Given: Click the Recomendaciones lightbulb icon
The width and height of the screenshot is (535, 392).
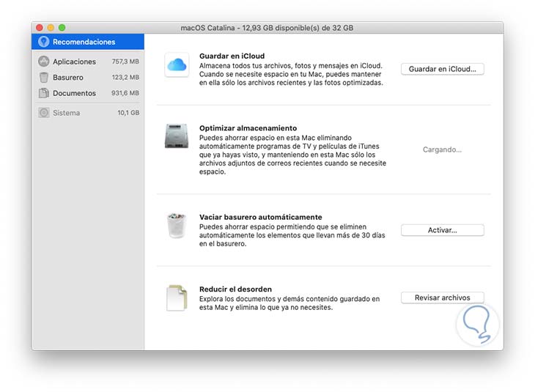Looking at the screenshot, I should 44,42.
